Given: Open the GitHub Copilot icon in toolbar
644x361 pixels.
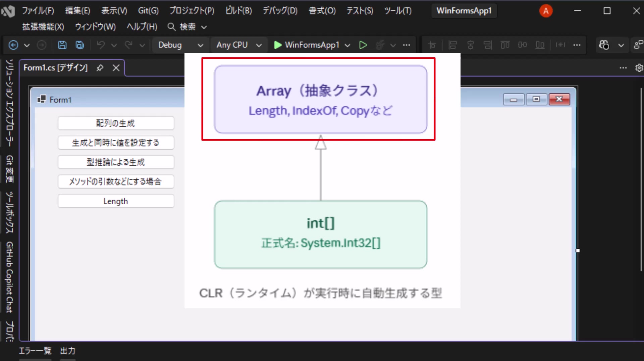Looking at the screenshot, I should pyautogui.click(x=604, y=45).
